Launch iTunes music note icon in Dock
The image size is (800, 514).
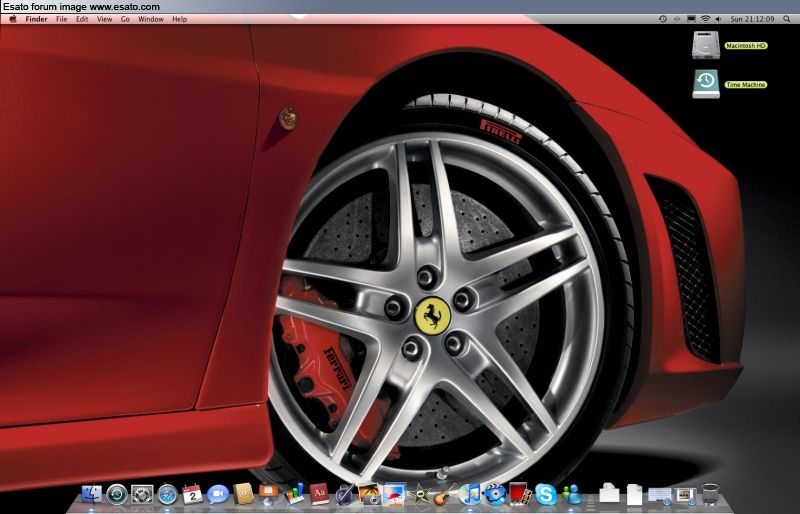[470, 494]
